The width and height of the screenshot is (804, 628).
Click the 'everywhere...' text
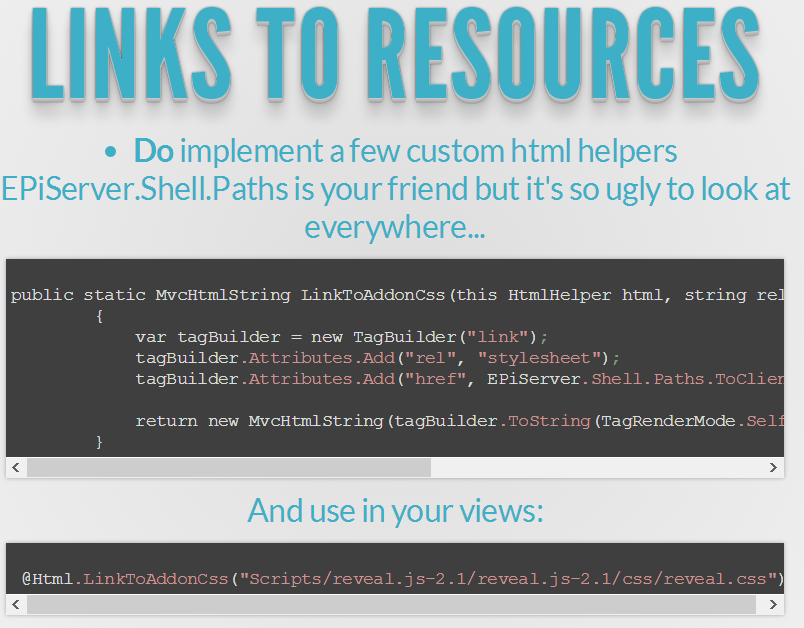click(x=395, y=228)
